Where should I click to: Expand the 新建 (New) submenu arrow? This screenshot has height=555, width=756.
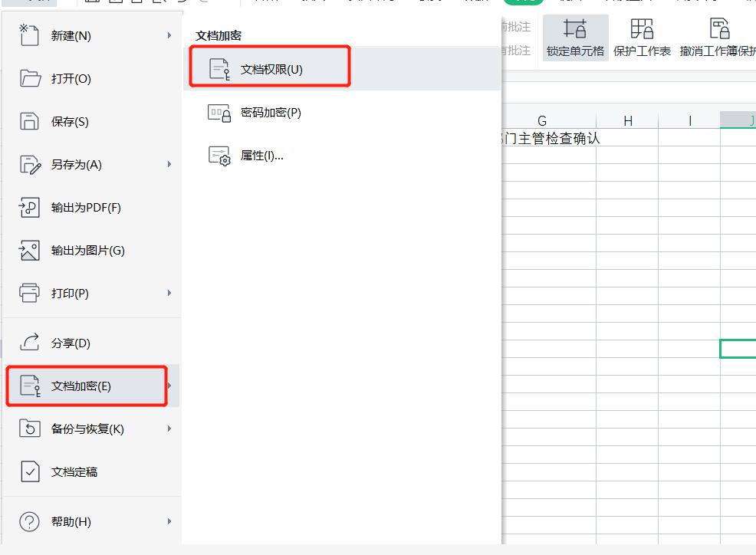point(169,34)
